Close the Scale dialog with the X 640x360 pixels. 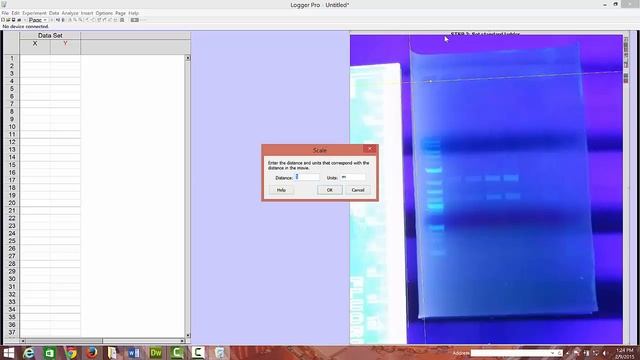click(370, 149)
